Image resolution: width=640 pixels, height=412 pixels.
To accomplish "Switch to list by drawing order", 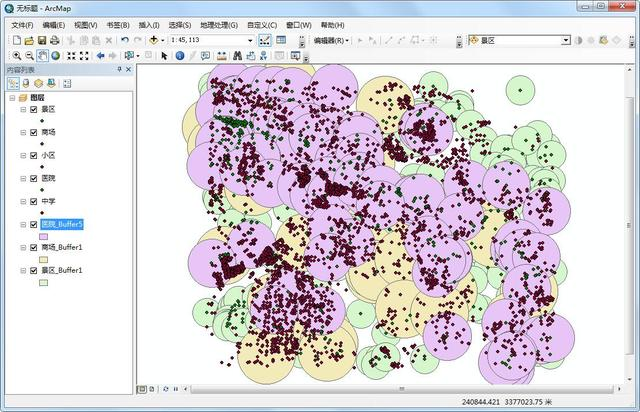I will [13, 83].
